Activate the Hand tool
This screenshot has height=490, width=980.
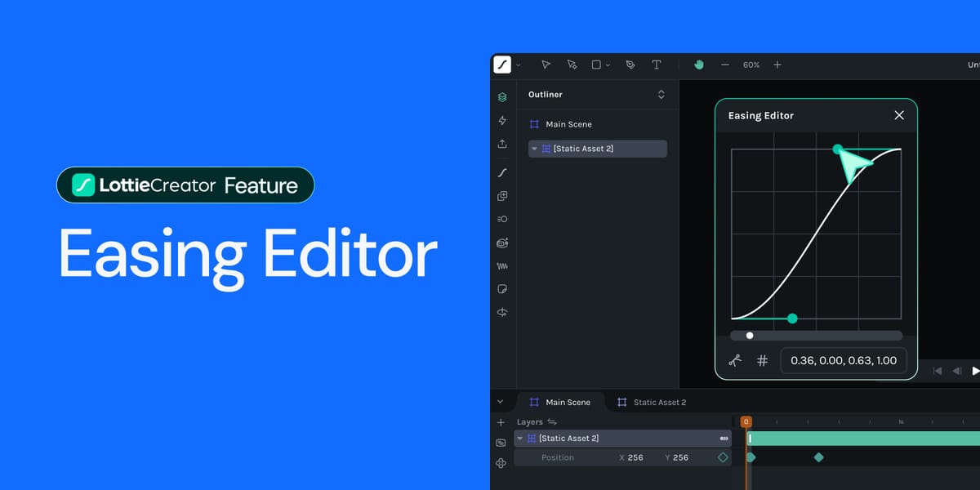[x=699, y=65]
